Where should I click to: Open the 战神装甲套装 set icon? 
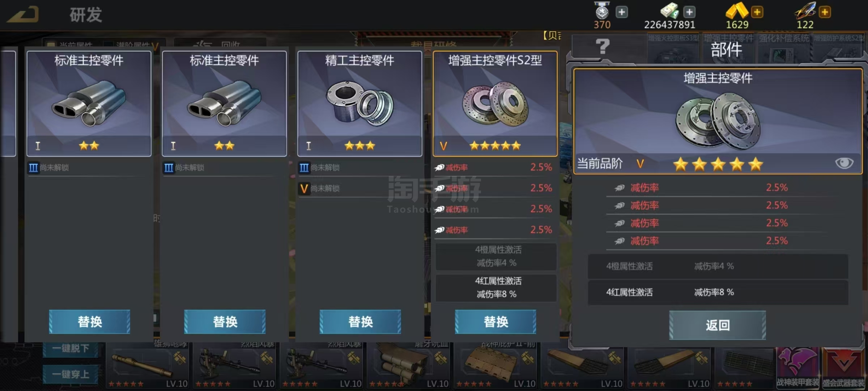[798, 367]
